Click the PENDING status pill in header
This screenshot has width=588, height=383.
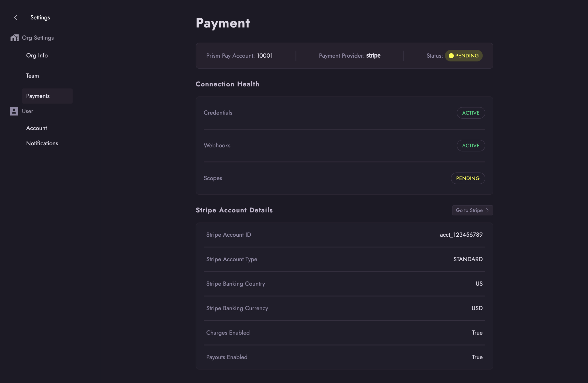click(467, 56)
